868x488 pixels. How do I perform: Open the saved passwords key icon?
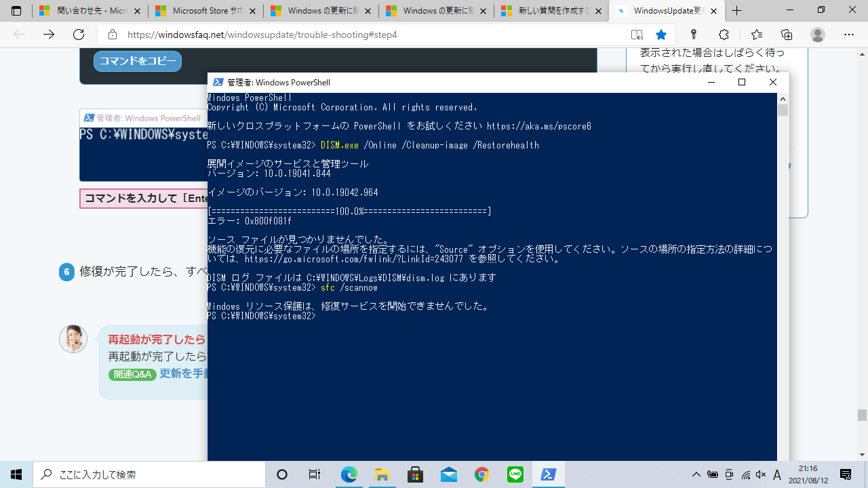693,35
